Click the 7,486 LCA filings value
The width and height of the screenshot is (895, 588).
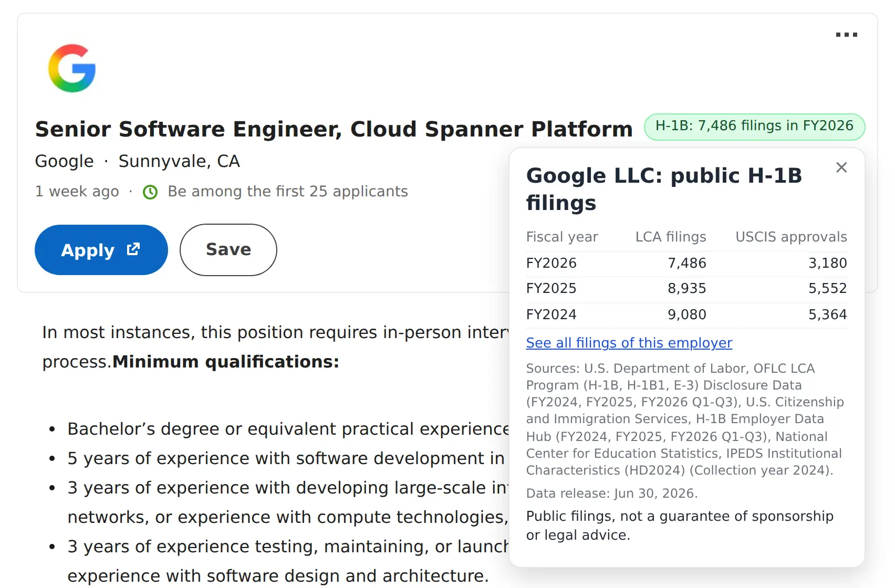687,263
